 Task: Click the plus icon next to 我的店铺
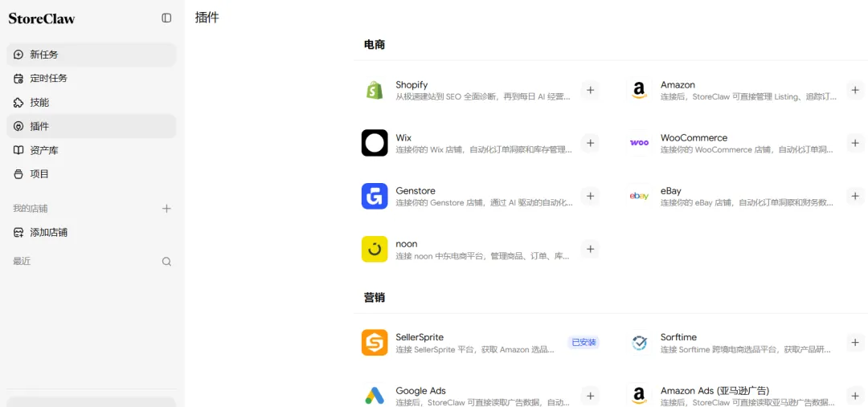tap(166, 209)
